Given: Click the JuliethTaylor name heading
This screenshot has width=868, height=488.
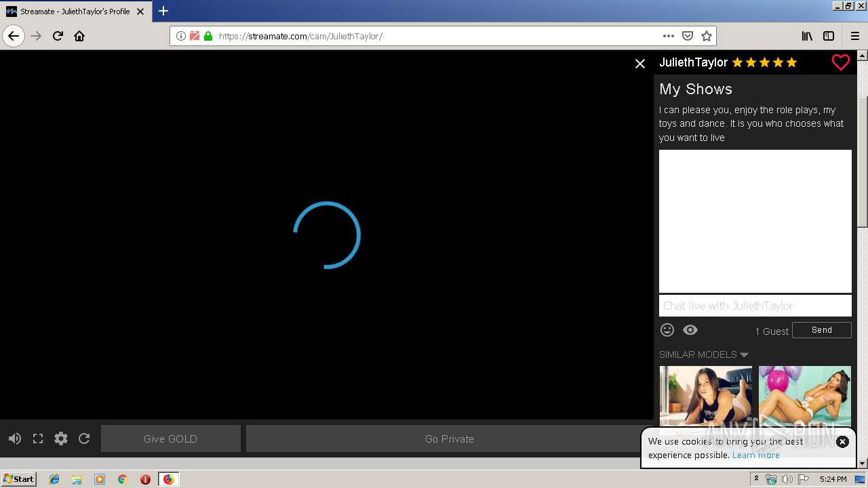Looking at the screenshot, I should point(693,62).
